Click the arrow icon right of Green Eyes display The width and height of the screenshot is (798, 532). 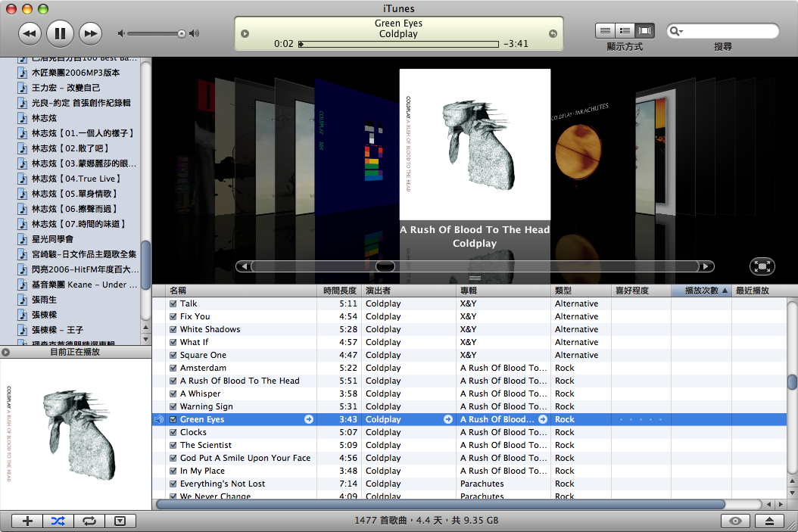click(x=553, y=33)
